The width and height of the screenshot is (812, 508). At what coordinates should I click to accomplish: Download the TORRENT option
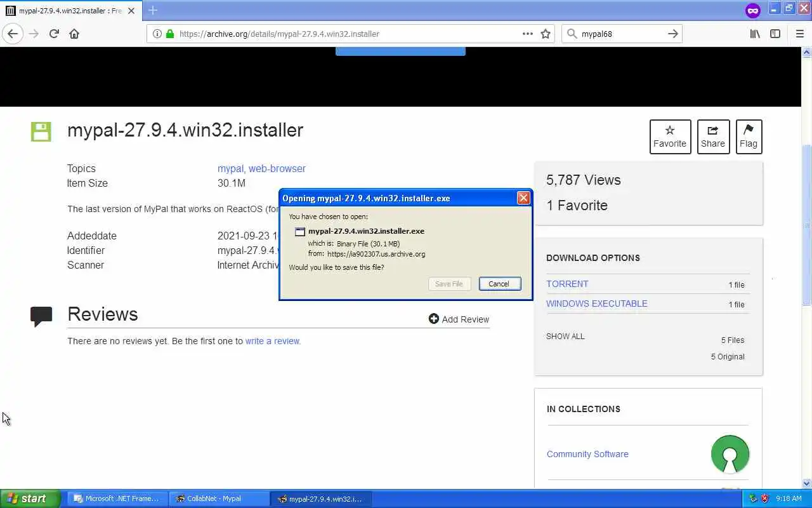point(567,284)
